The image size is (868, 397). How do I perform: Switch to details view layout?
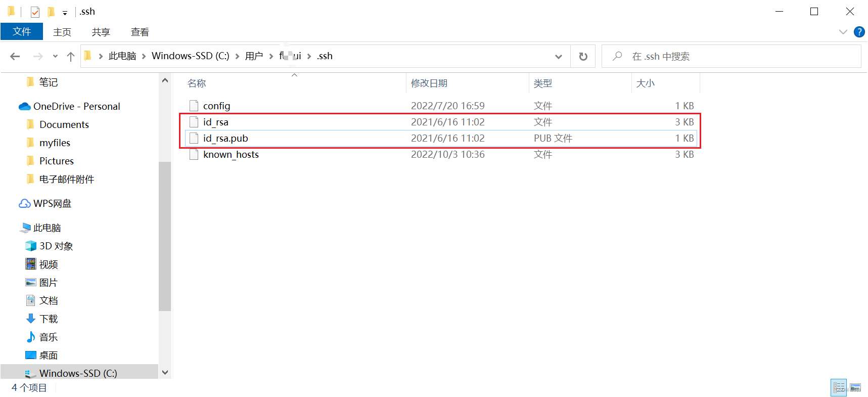click(x=839, y=388)
